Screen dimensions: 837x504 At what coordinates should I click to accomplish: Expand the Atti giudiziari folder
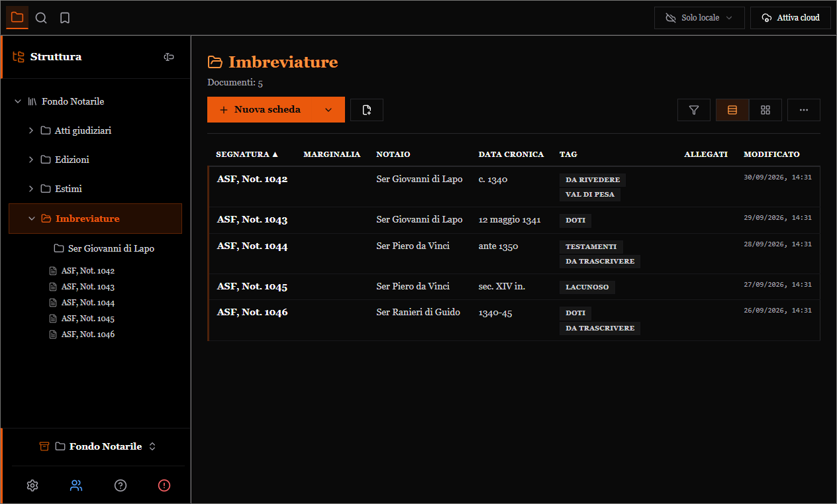click(x=31, y=130)
